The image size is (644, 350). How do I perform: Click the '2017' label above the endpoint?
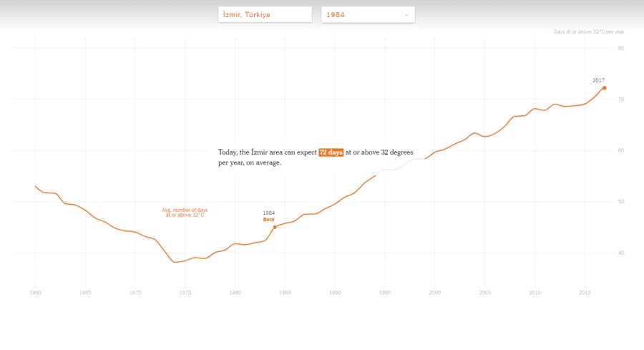598,80
